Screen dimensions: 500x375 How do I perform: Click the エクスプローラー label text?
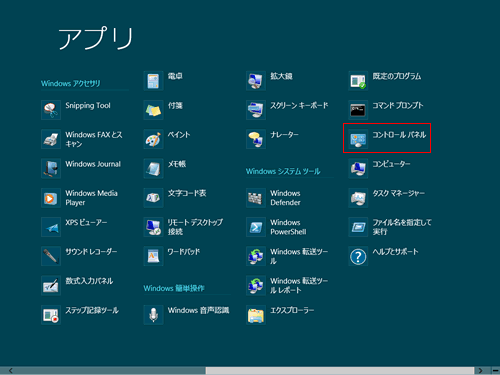point(292,310)
